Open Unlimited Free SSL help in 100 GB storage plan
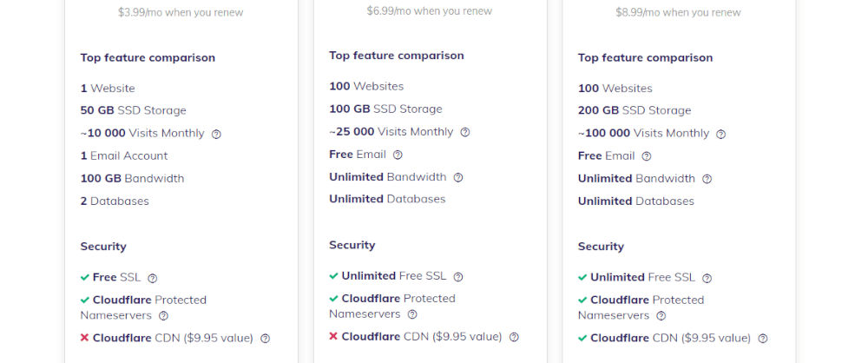Viewport: 868px width, 363px height. coord(458,276)
